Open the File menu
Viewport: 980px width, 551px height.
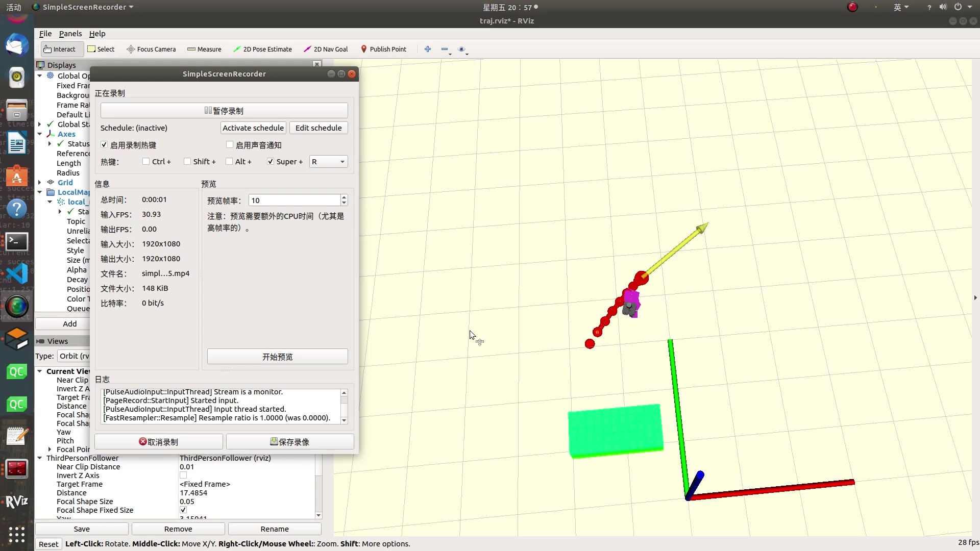tap(45, 34)
